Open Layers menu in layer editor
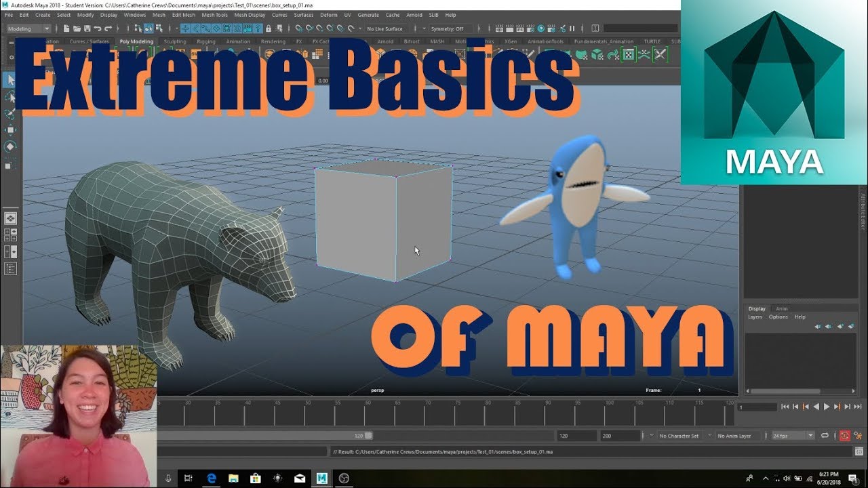 pyautogui.click(x=755, y=317)
